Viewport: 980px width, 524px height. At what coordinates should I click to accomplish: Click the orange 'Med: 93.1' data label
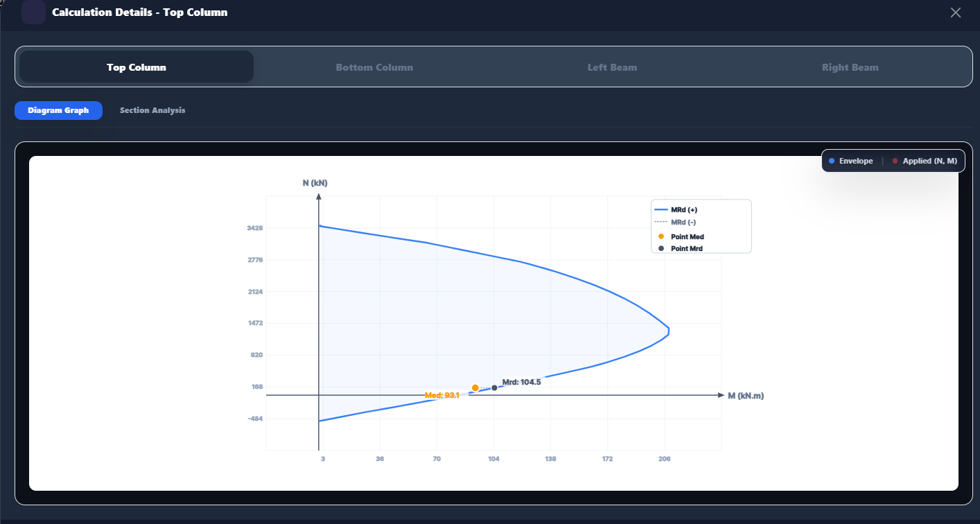pos(442,395)
